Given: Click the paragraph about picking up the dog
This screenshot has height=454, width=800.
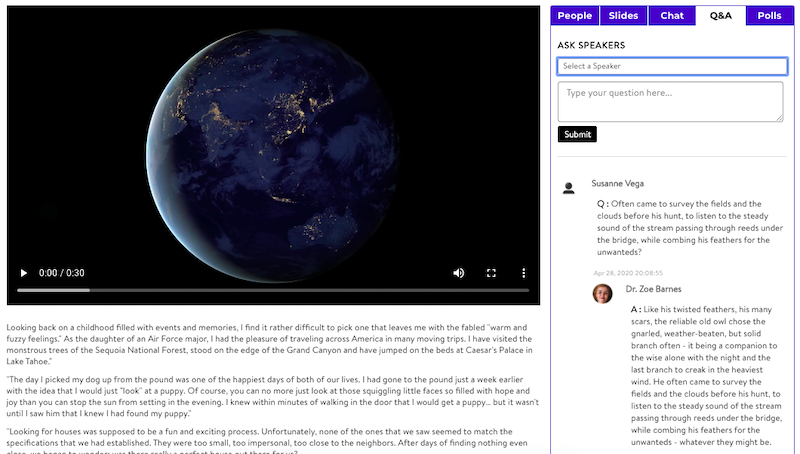Looking at the screenshot, I should (272, 396).
